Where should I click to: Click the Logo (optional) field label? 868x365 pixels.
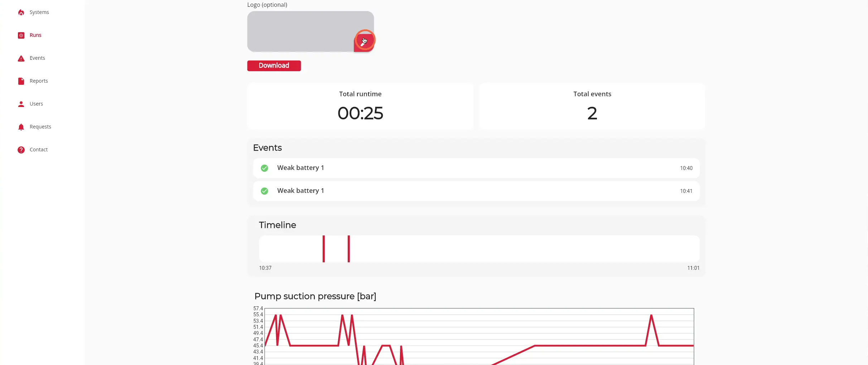(267, 5)
